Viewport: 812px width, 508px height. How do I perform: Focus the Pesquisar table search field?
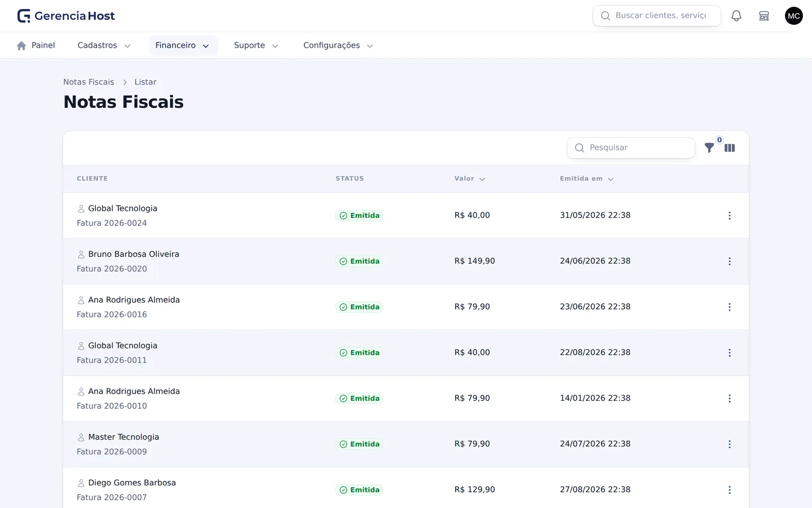(x=630, y=148)
